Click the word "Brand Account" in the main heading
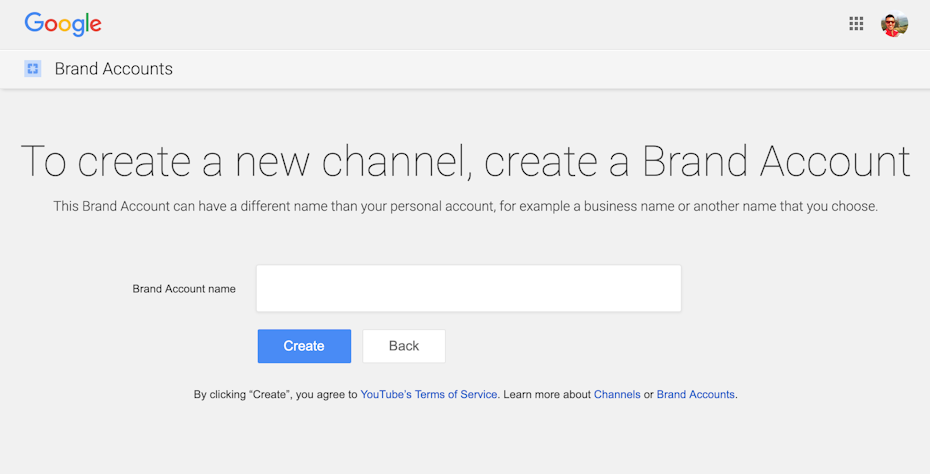The image size is (930, 474). point(775,162)
